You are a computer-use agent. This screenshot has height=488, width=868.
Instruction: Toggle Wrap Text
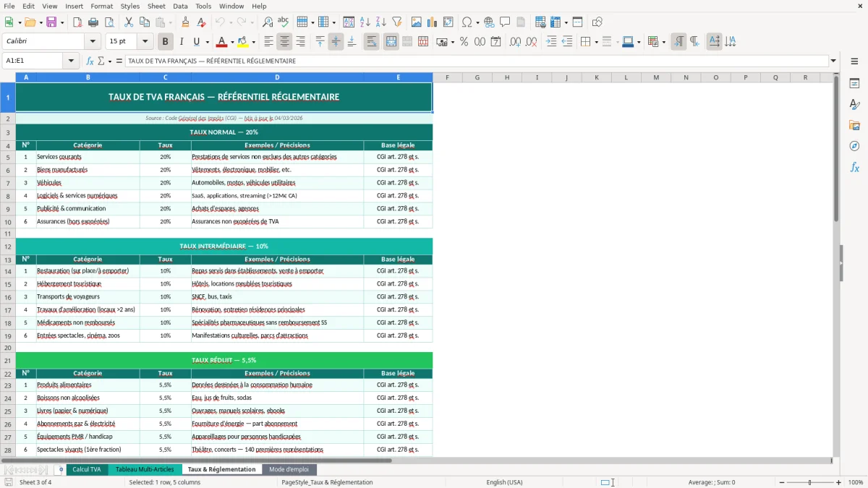coord(372,42)
